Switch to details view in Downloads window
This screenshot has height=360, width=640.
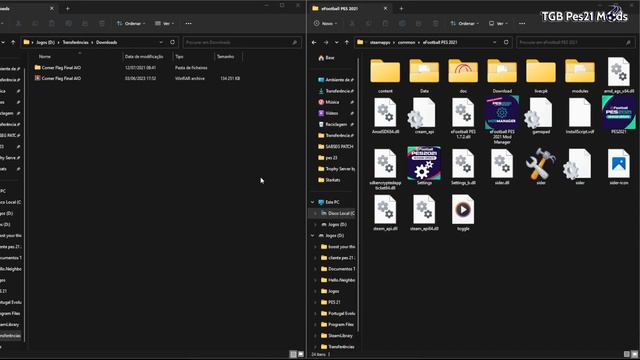pyautogui.click(x=293, y=354)
